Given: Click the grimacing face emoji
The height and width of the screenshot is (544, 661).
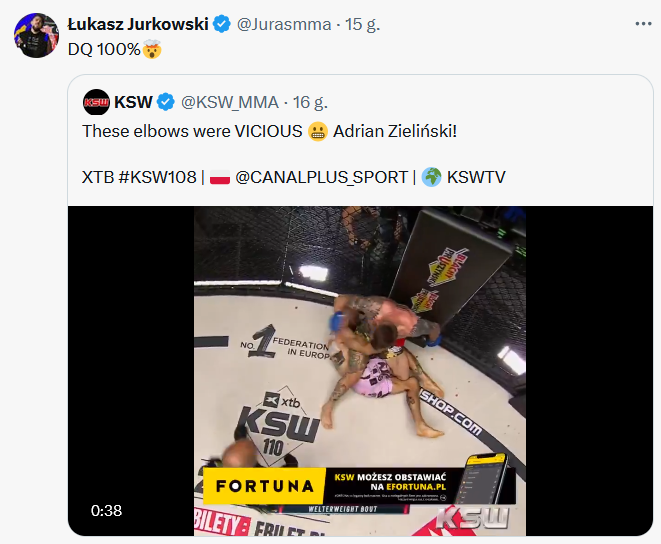Looking at the screenshot, I should tap(318, 132).
